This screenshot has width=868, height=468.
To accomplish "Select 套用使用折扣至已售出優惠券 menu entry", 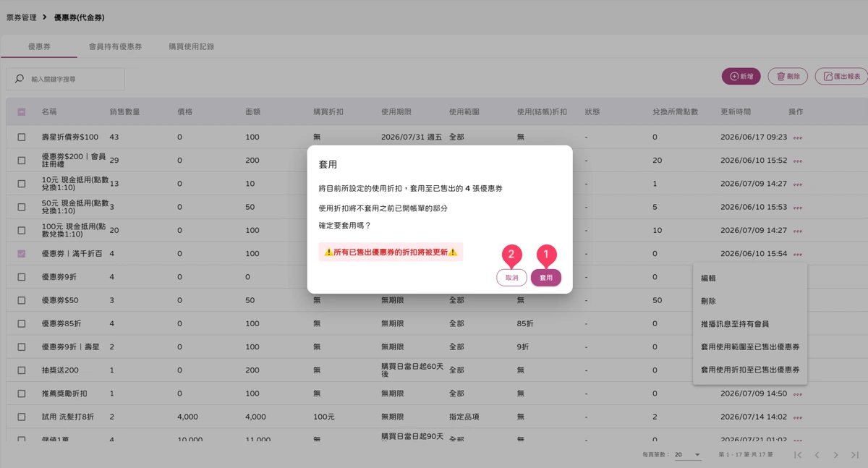I will tap(750, 370).
